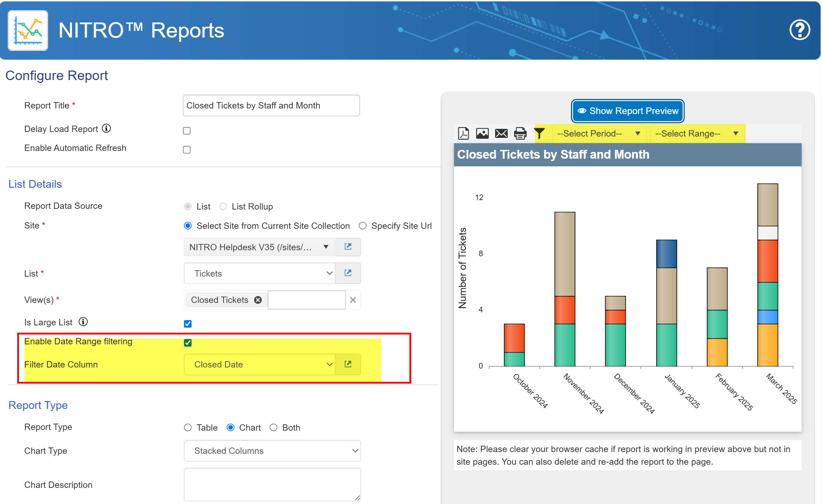Check Enable Automatic Refresh

[x=187, y=150]
